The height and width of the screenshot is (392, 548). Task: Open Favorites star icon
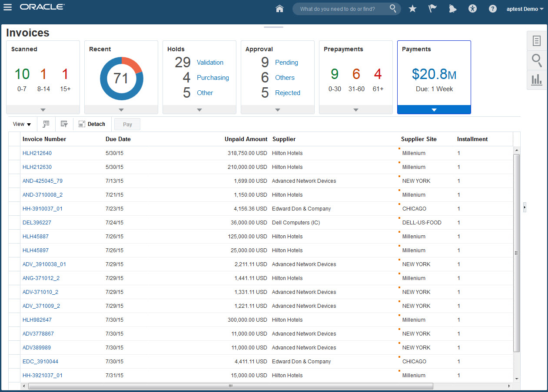[x=412, y=9]
